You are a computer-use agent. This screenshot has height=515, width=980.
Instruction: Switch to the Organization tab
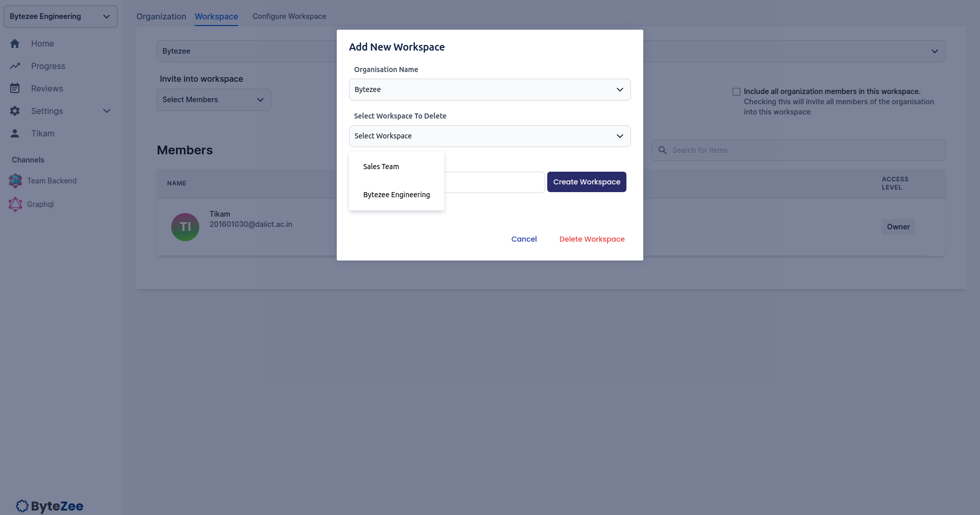point(161,16)
